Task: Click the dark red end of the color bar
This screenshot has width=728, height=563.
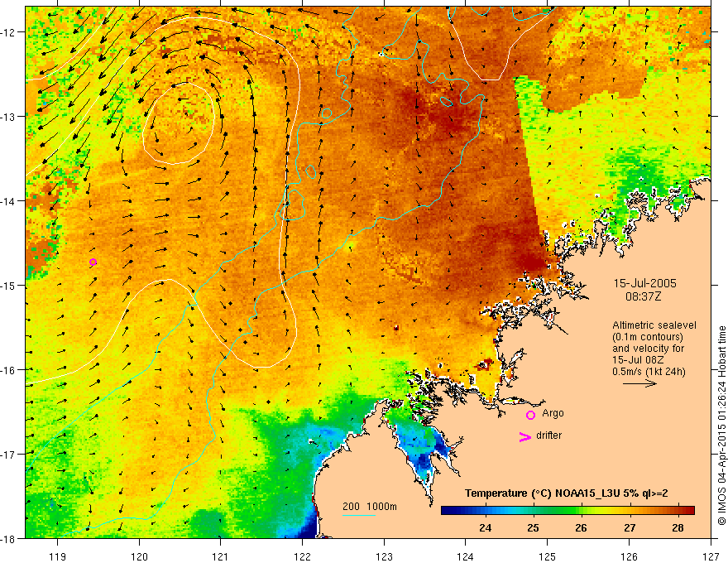Action: pos(691,511)
